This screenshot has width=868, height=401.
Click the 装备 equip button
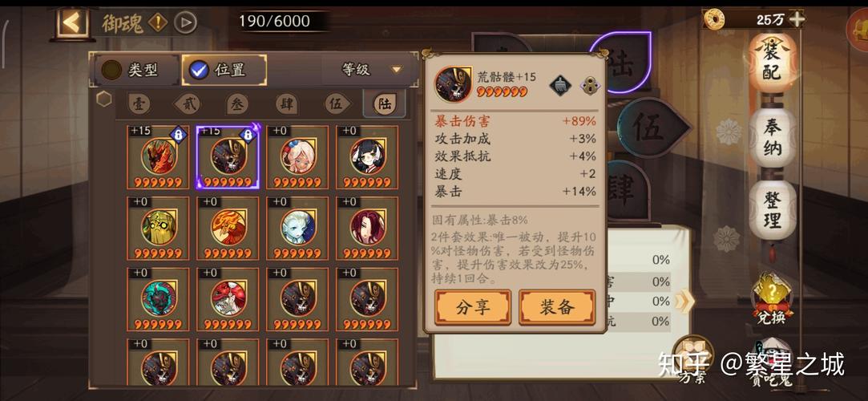[557, 307]
